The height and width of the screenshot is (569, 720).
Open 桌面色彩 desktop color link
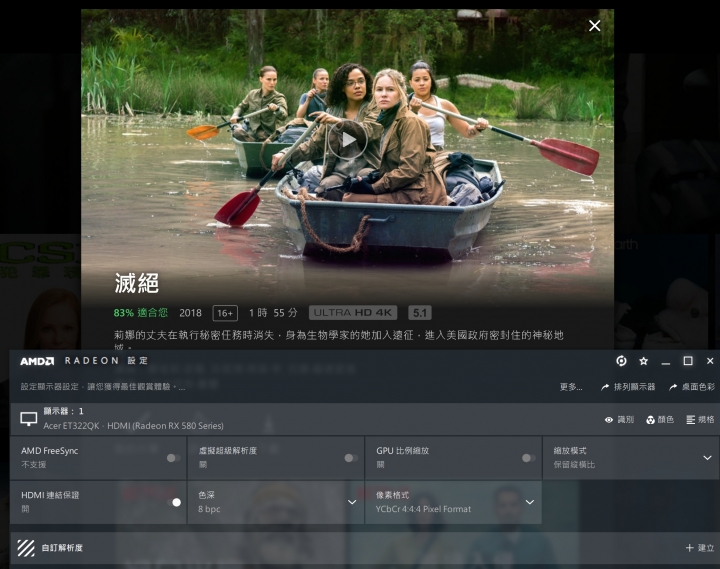(692, 387)
